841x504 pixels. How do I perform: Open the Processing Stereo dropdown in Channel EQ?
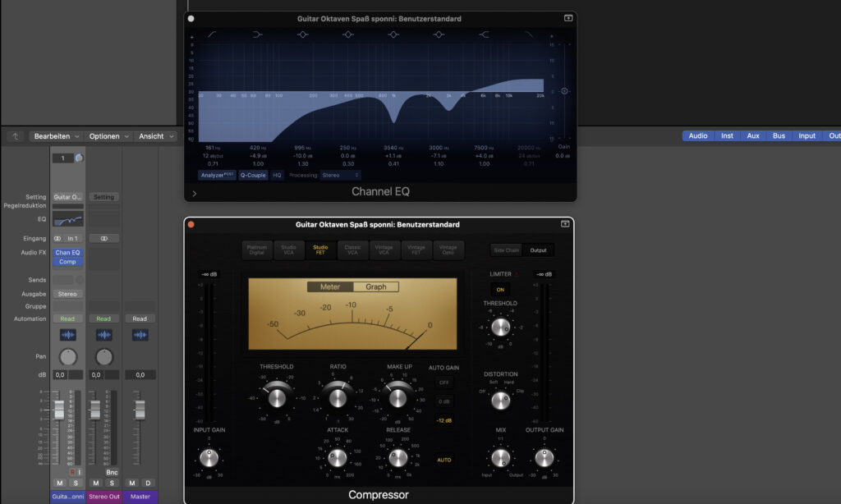pyautogui.click(x=340, y=175)
